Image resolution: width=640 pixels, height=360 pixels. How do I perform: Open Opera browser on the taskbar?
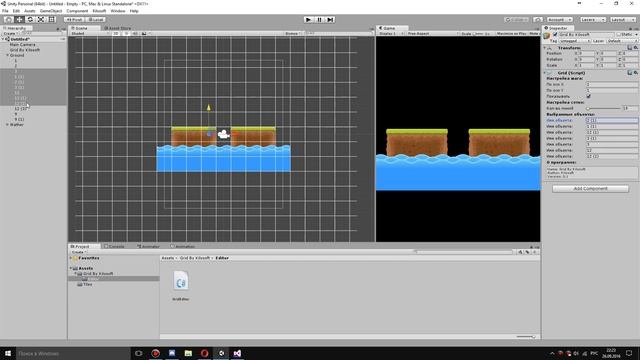click(204, 353)
